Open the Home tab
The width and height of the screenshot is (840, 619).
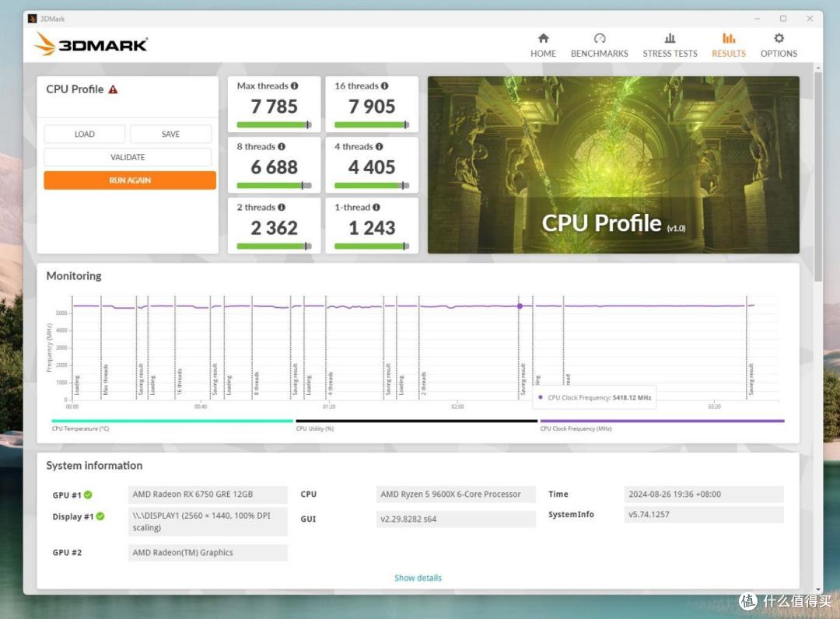click(543, 46)
